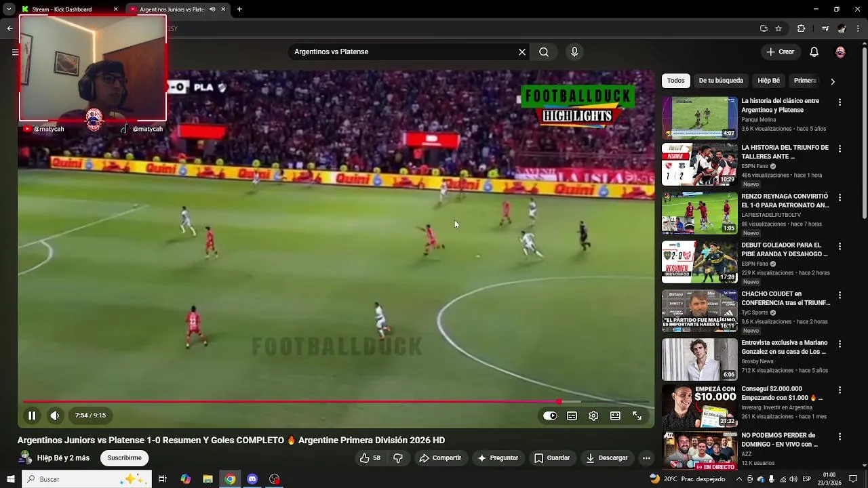Open options for Renzo Reynaga video
Viewport: 868px width, 488px height.
(x=840, y=197)
